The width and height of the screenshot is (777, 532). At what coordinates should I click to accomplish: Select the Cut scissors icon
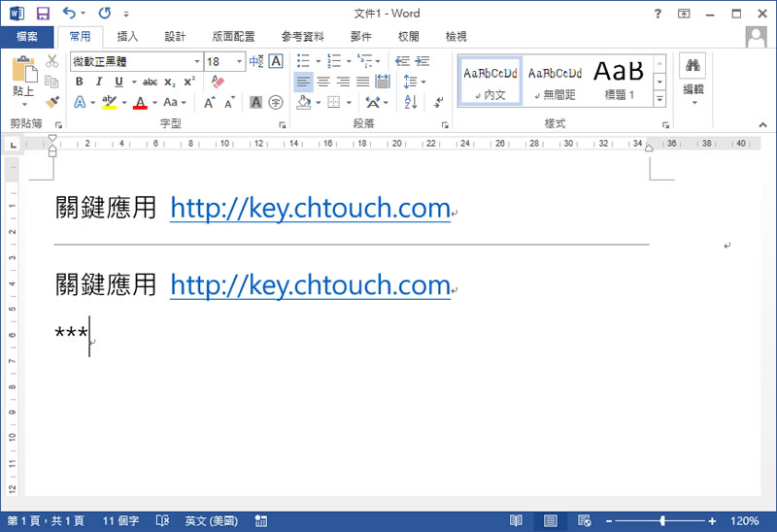point(52,61)
